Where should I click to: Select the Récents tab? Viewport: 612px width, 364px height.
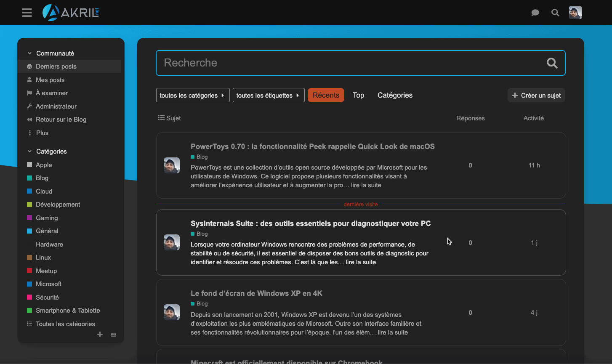click(326, 95)
